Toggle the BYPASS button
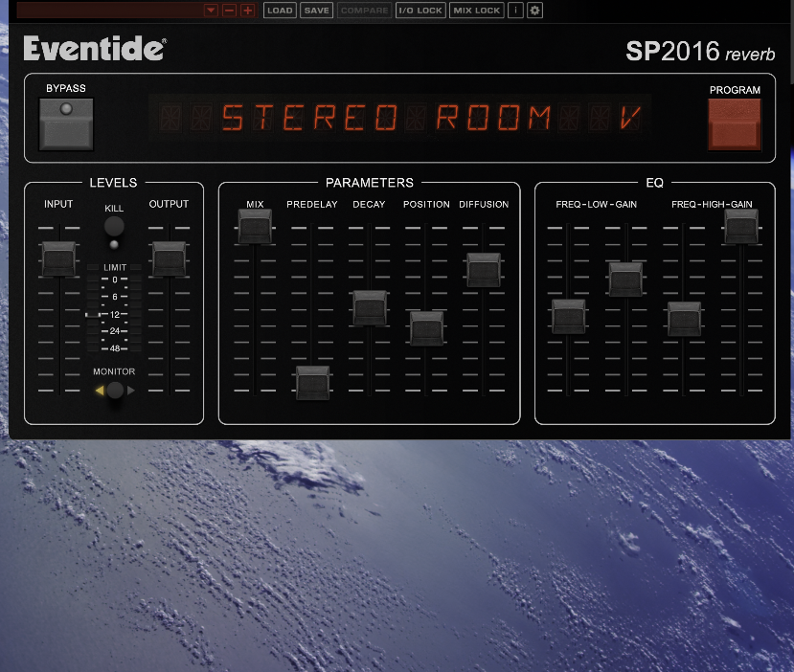This screenshot has height=672, width=794. pos(65,123)
